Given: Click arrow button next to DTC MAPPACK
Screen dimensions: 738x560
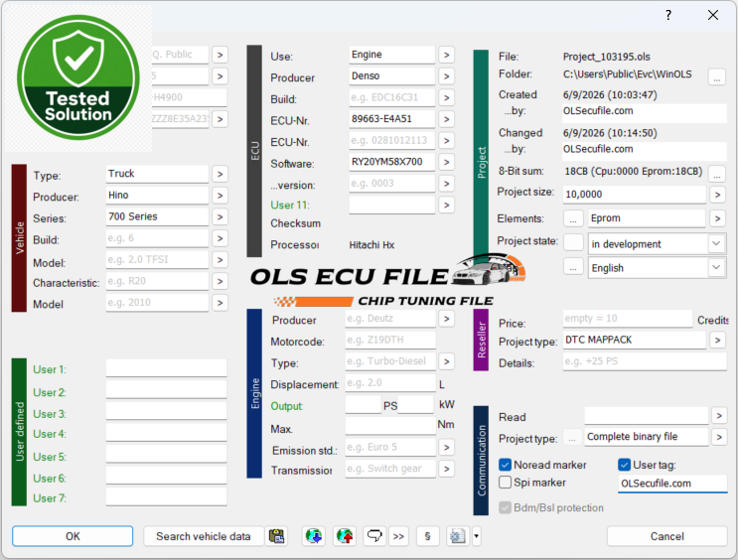Looking at the screenshot, I should click(x=717, y=340).
